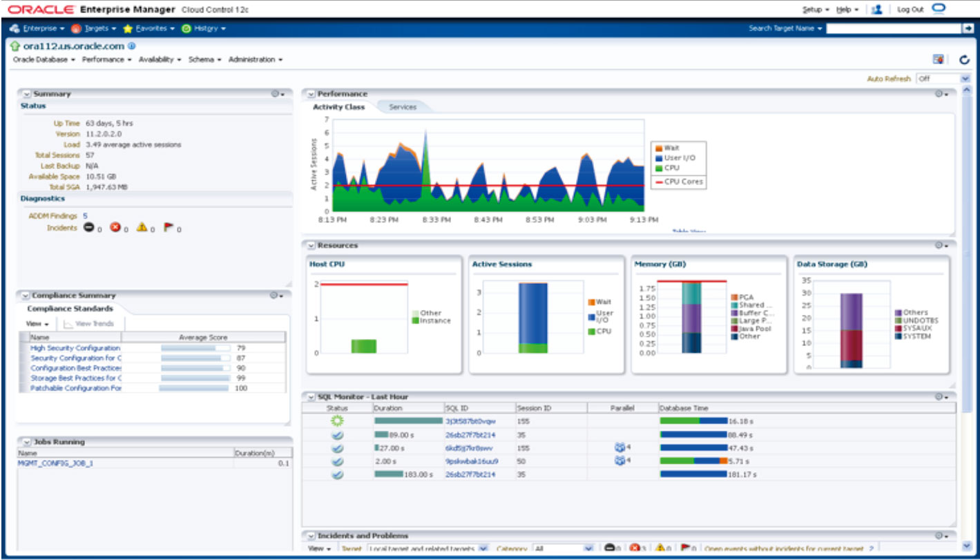Click the Database Time bar for 181.17 s
The height and width of the screenshot is (560, 980).
693,474
